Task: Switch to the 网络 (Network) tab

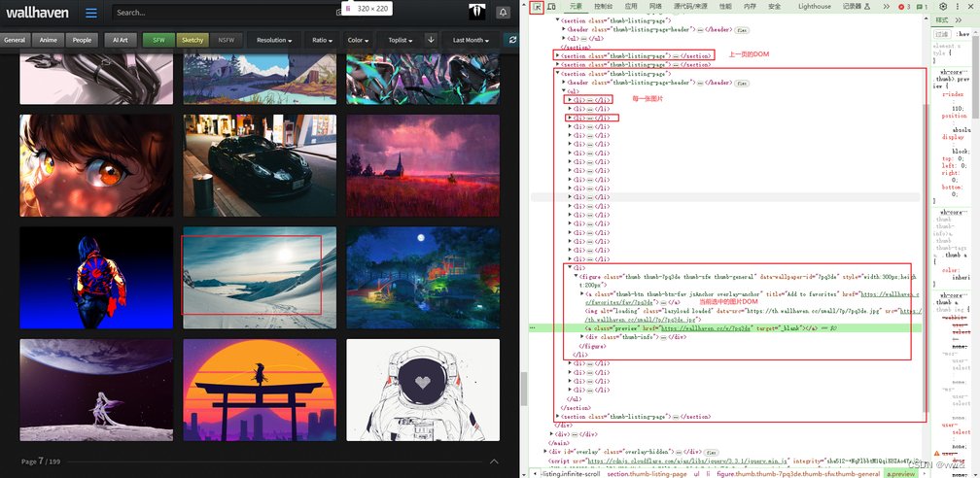Action: (655, 6)
